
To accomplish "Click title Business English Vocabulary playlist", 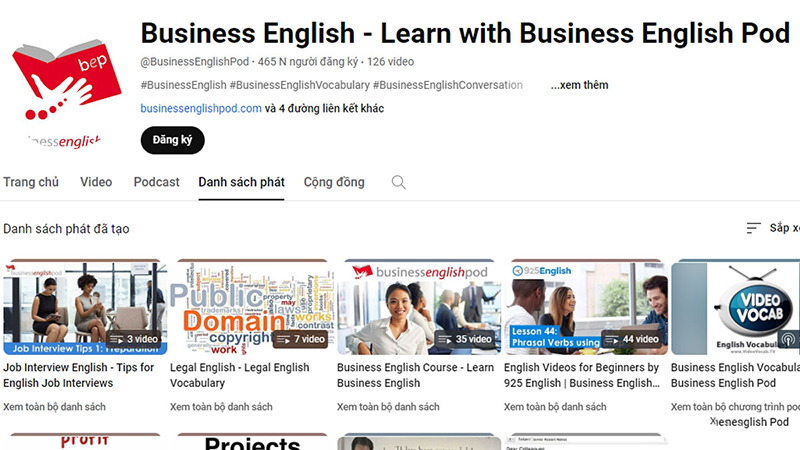I will click(x=735, y=375).
